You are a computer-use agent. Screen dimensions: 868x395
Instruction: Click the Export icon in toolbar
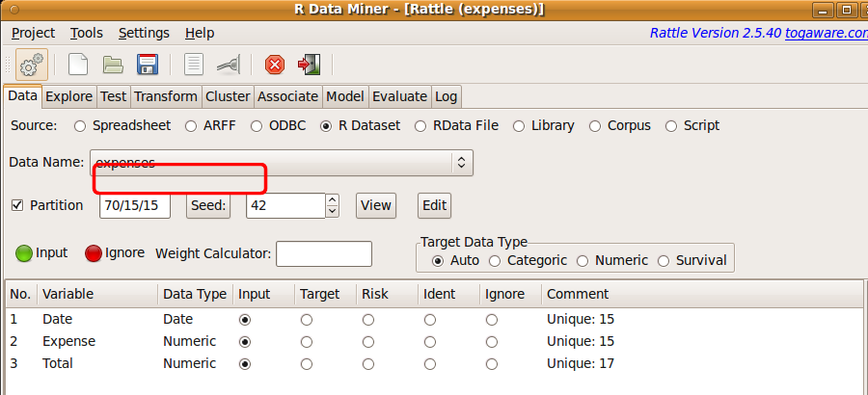click(x=228, y=66)
